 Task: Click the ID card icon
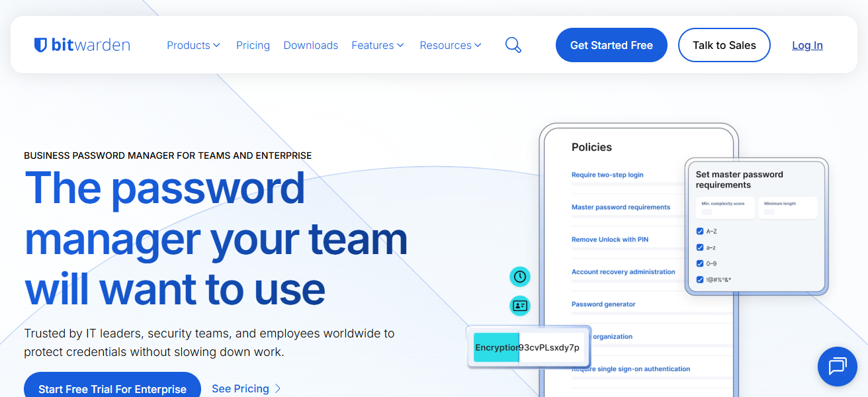(520, 306)
